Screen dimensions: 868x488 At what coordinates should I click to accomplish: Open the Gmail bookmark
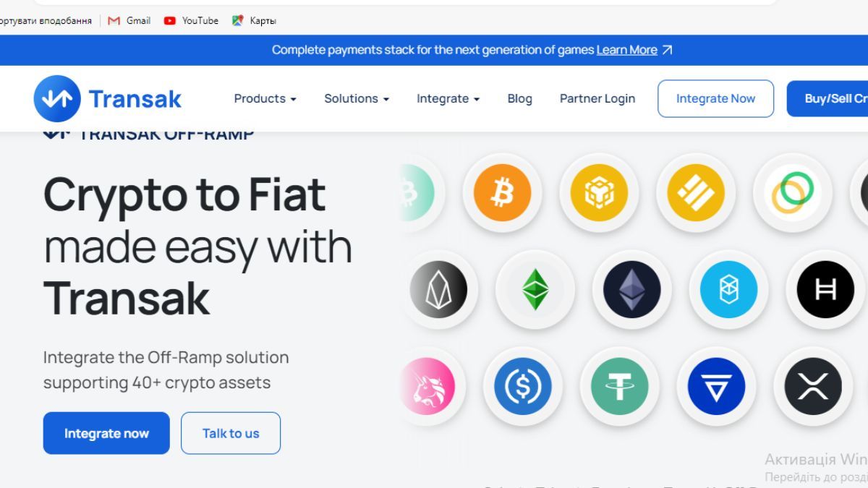tap(129, 20)
